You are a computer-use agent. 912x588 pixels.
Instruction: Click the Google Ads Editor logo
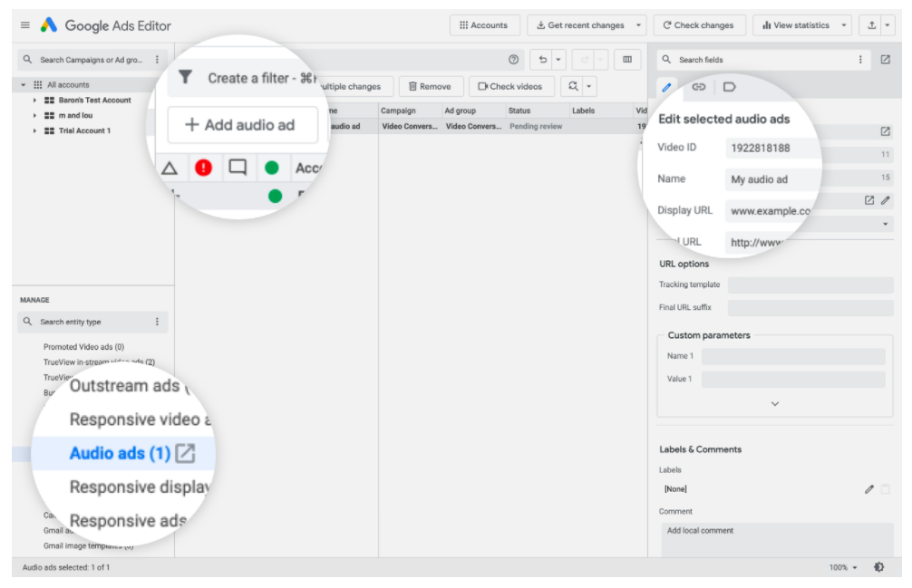click(49, 25)
